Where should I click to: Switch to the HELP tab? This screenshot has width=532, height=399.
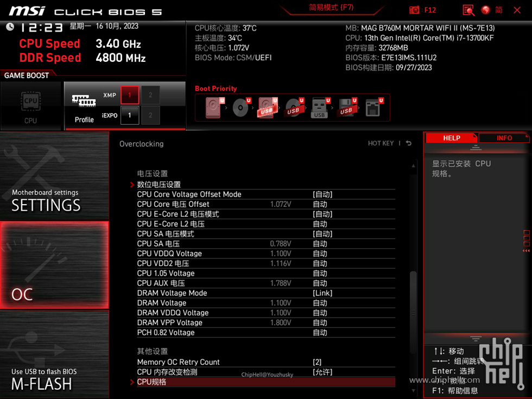tap(451, 138)
